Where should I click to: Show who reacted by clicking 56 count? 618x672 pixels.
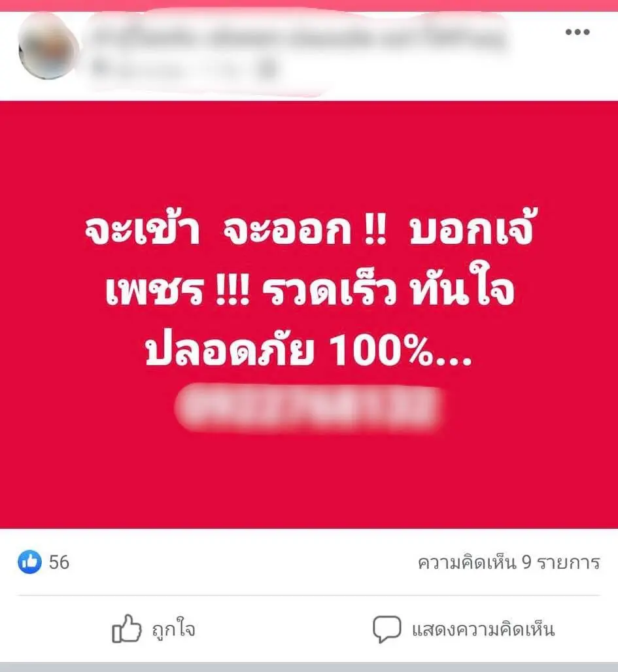tap(59, 562)
